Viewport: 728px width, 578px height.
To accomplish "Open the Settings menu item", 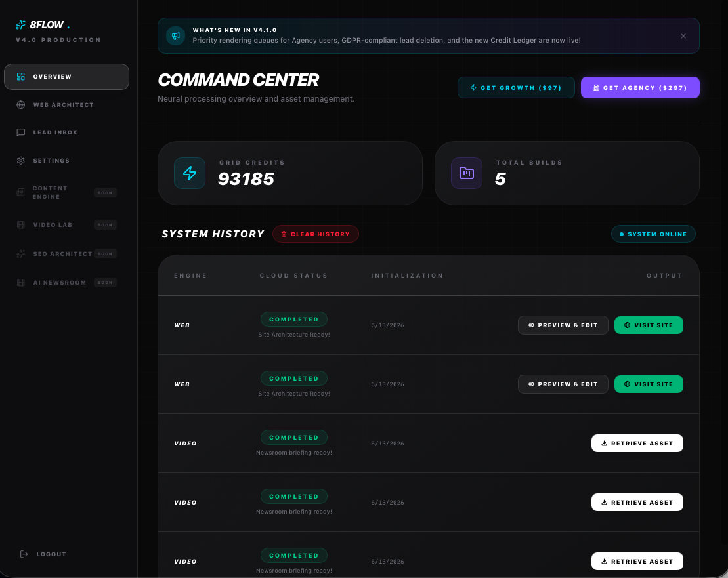I will click(66, 161).
